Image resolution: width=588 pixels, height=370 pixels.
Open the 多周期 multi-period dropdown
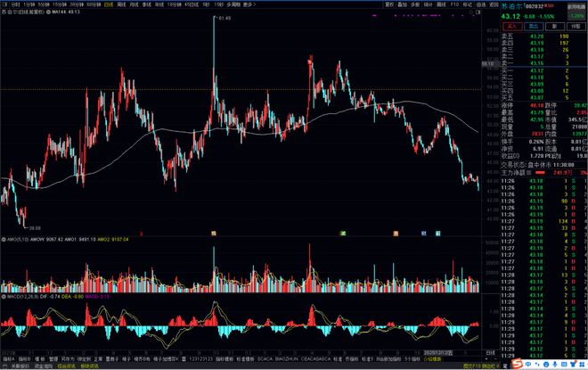[x=230, y=4]
